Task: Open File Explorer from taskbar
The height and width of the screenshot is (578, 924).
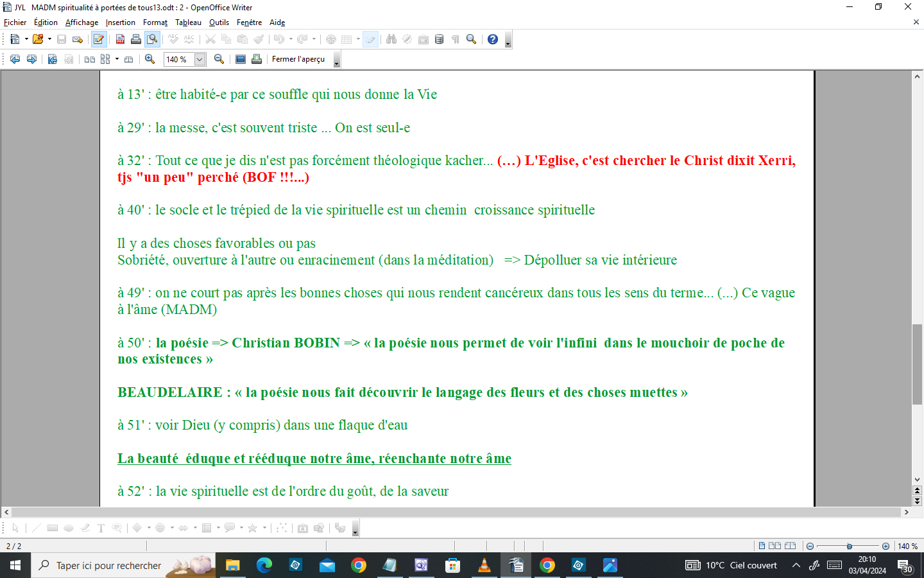Action: 233,565
